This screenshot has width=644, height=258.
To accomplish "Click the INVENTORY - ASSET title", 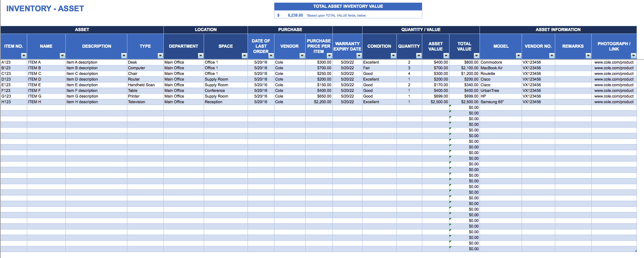I will (45, 8).
